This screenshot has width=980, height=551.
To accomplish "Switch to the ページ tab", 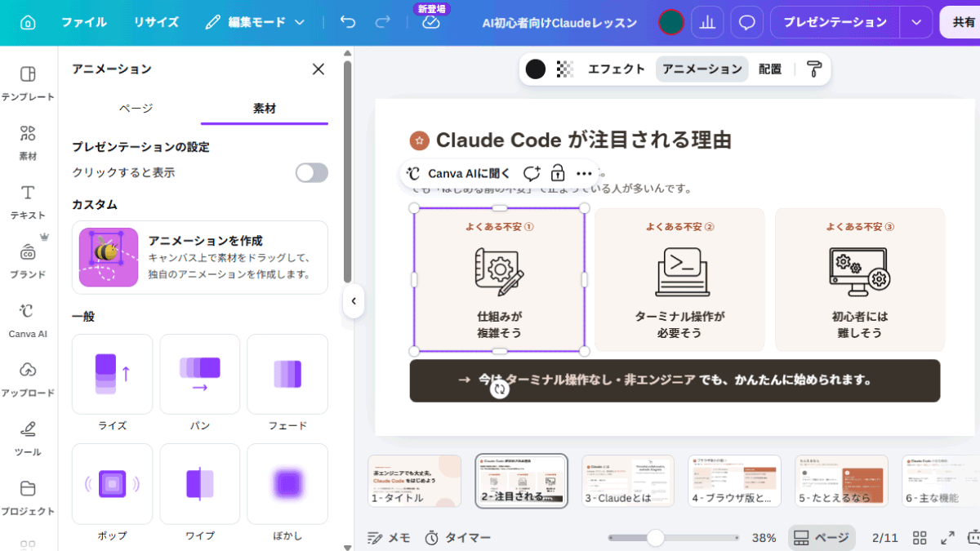I will 136,108.
